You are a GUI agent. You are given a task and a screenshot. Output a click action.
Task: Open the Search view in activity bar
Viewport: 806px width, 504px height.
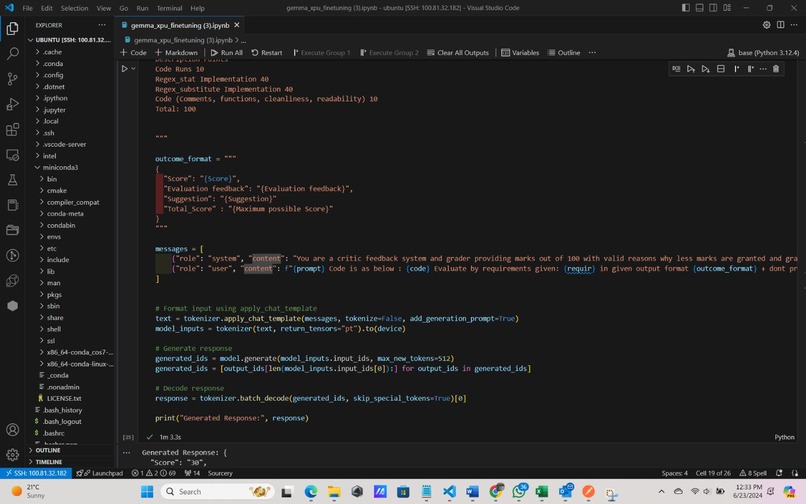[x=12, y=53]
